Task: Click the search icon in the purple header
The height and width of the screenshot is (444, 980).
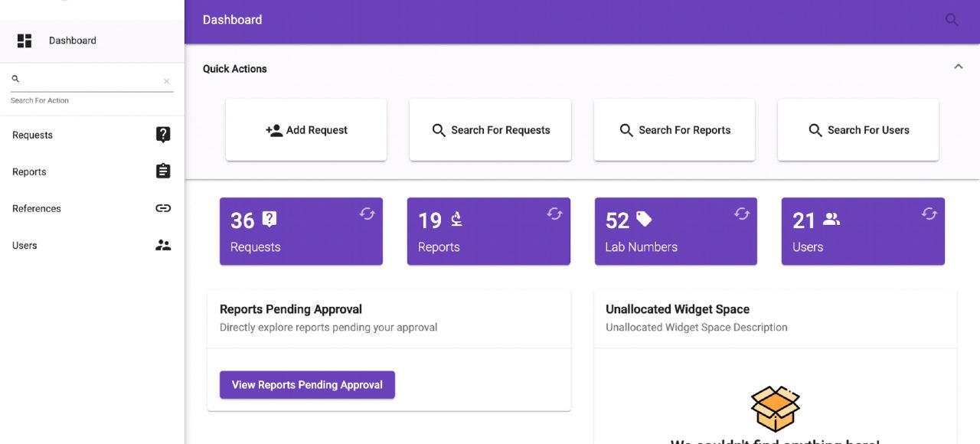Action: (952, 20)
